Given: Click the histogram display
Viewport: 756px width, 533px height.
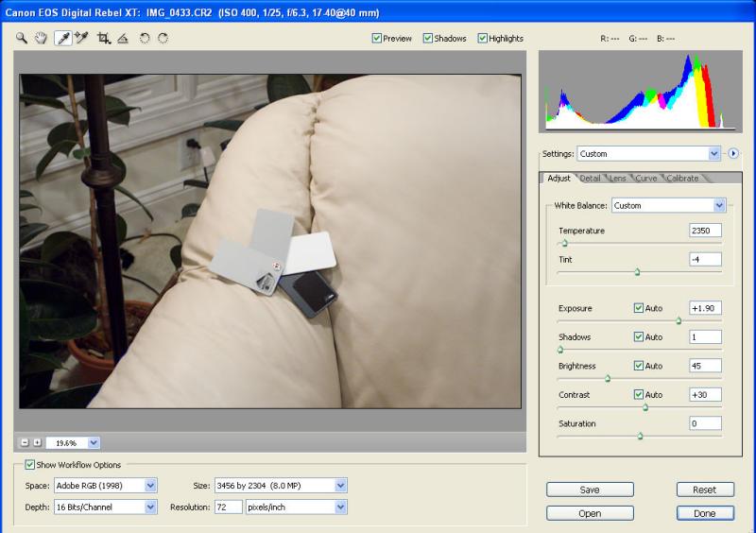Looking at the screenshot, I should coord(641,91).
